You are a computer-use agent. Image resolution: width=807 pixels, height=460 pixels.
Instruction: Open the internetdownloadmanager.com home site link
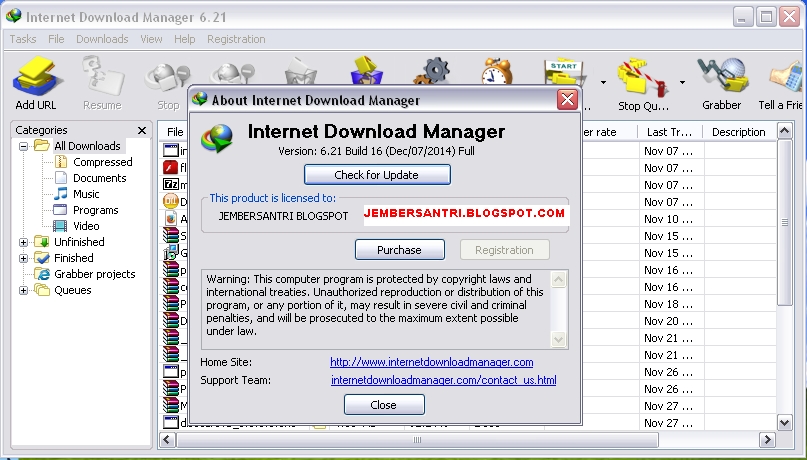[431, 362]
